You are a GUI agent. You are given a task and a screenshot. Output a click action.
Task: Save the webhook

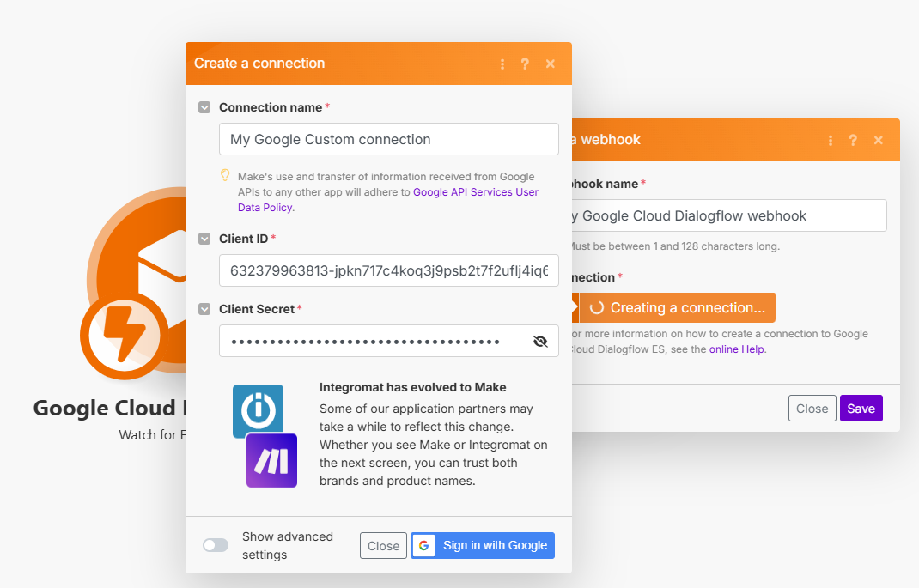(861, 409)
